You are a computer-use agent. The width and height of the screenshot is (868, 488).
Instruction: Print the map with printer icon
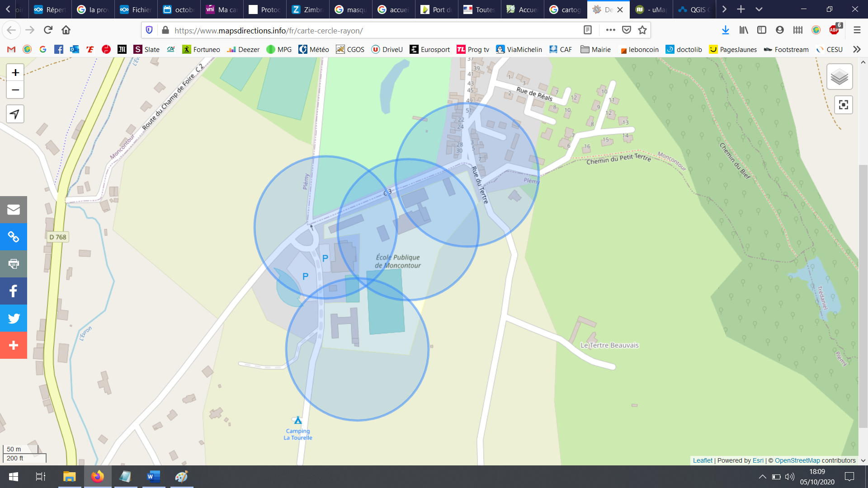click(x=14, y=264)
